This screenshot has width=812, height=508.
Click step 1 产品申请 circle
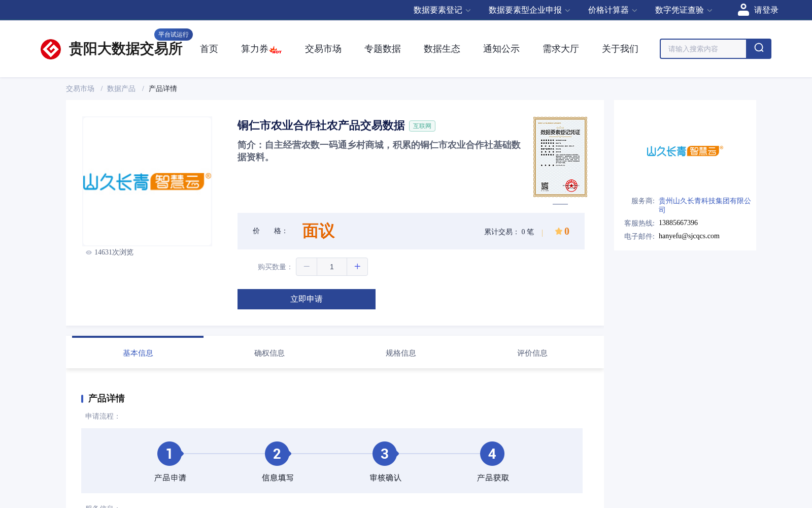[170, 454]
